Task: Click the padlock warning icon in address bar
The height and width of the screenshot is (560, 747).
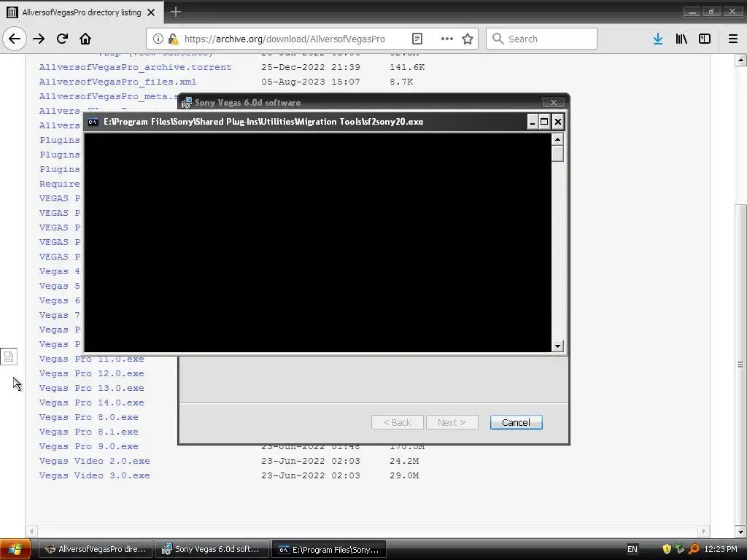Action: click(174, 39)
